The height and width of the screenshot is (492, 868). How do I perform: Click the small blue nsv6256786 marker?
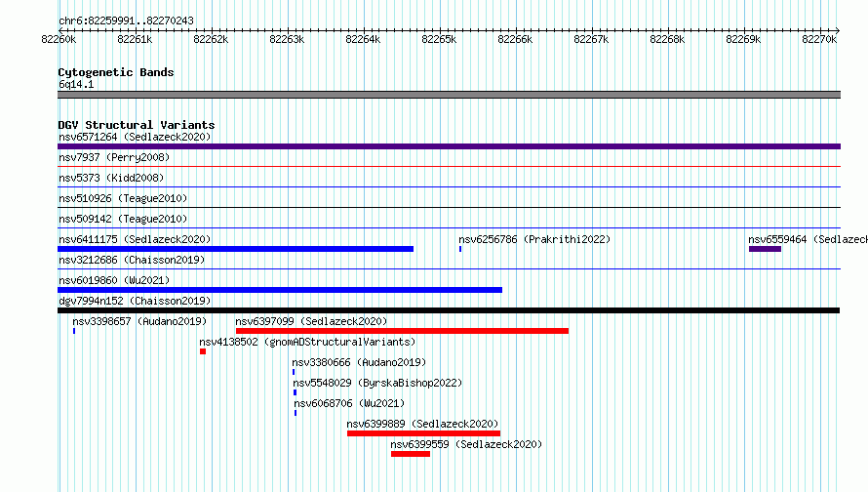point(460,249)
